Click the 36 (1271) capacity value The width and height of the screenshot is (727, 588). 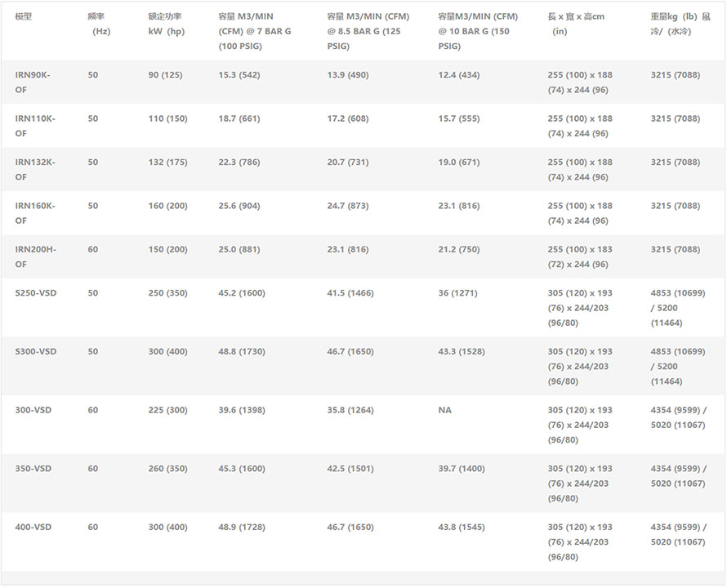[x=457, y=293]
